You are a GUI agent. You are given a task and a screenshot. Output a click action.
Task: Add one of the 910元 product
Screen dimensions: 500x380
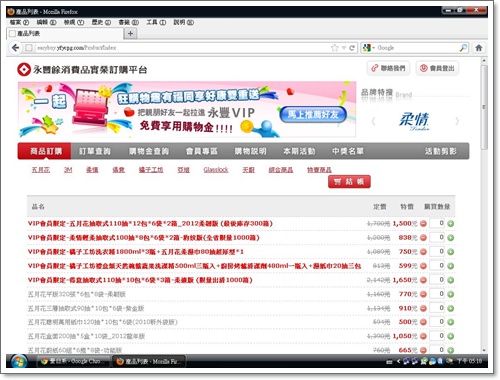(451, 308)
